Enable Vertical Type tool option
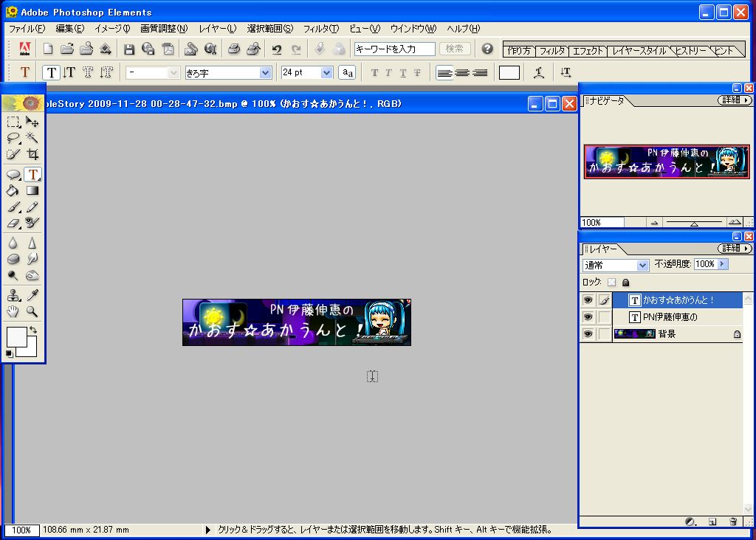Image resolution: width=756 pixels, height=540 pixels. pyautogui.click(x=69, y=73)
